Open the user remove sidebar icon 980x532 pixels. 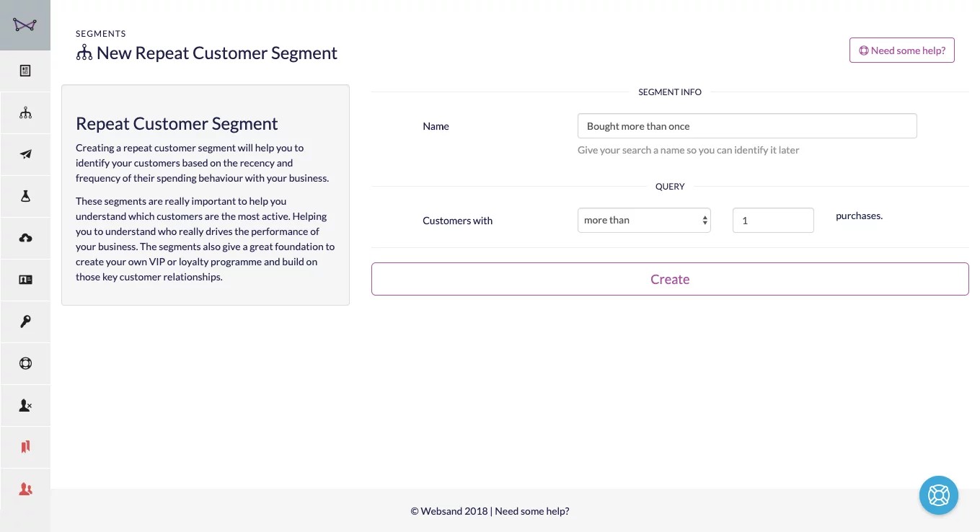coord(25,405)
